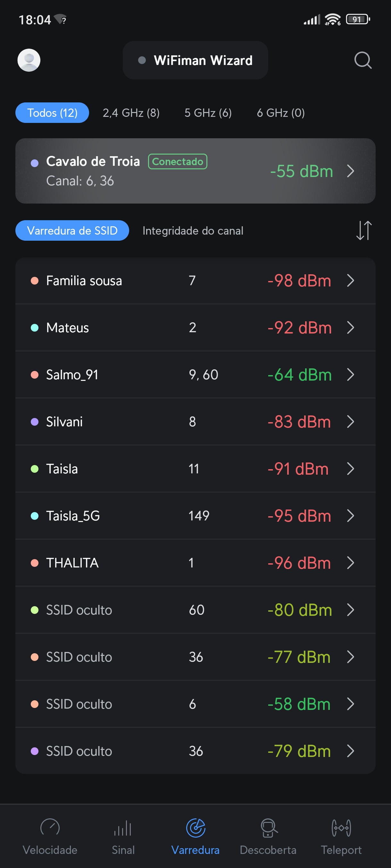Tap the user profile avatar
The image size is (391, 868).
[29, 60]
